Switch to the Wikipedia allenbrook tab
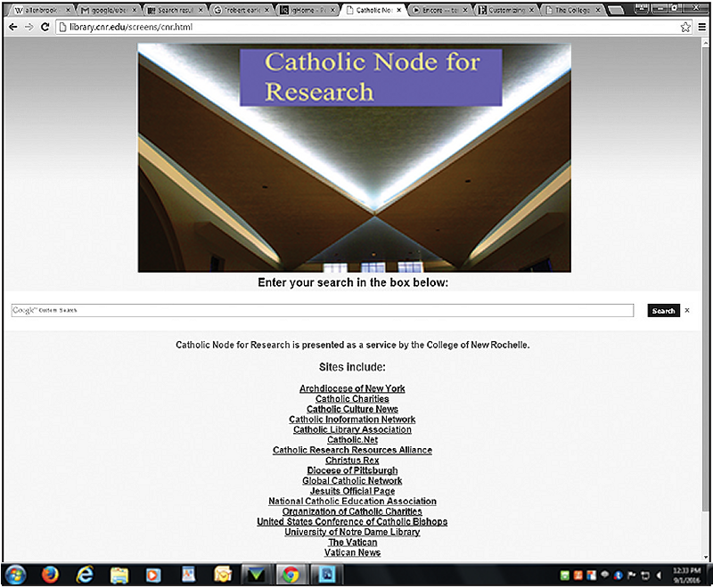The width and height of the screenshot is (713, 588). point(42,10)
